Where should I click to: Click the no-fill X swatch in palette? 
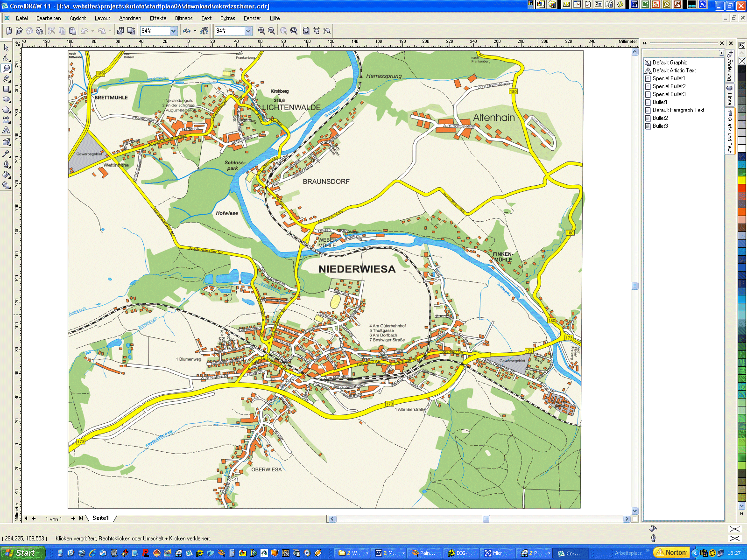click(742, 61)
